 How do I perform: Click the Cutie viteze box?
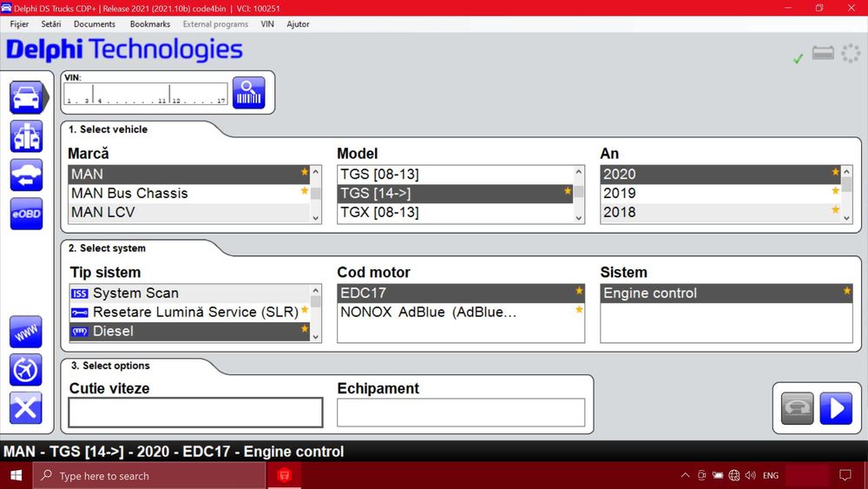coord(195,413)
